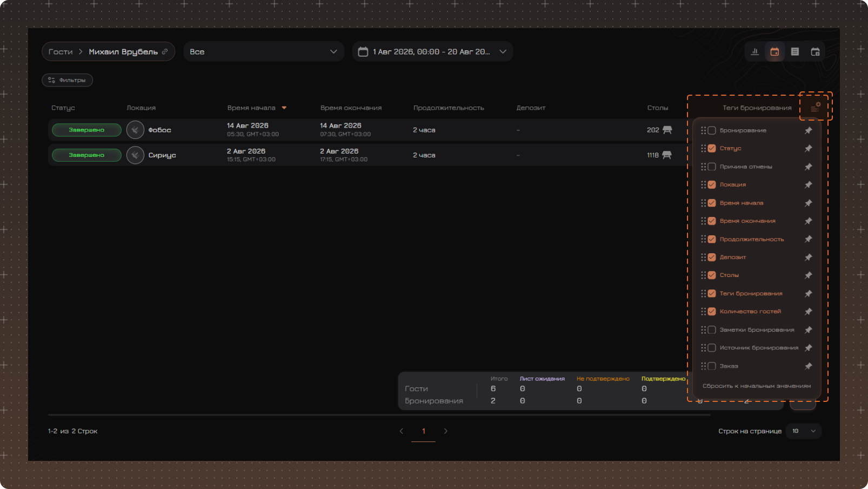Screen dimensions: 868x489
Task: Uncheck the Продолжительность column checkbox
Action: (712, 239)
